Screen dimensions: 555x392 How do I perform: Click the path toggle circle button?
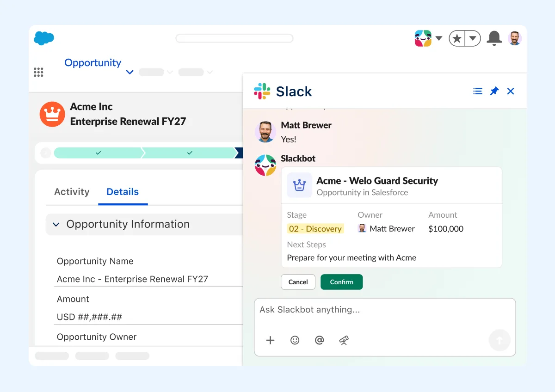45,153
